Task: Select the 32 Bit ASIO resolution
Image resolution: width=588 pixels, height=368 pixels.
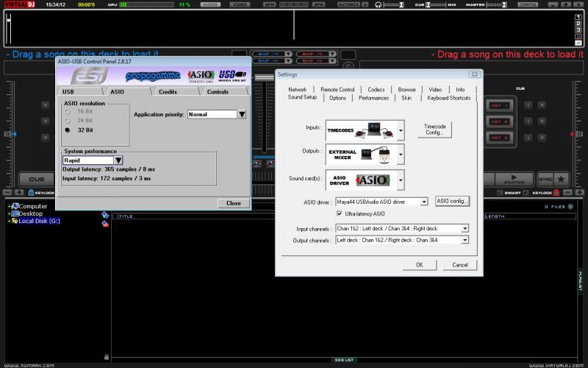Action: (x=68, y=130)
